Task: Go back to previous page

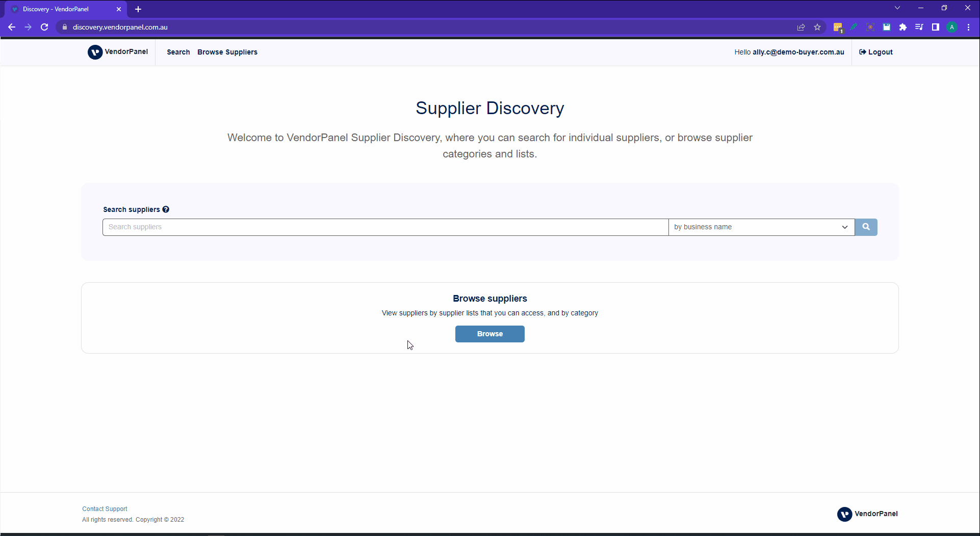Action: point(12,28)
